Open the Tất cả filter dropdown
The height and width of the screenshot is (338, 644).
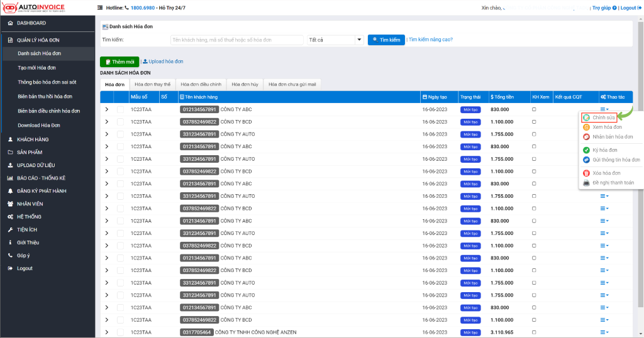click(335, 40)
